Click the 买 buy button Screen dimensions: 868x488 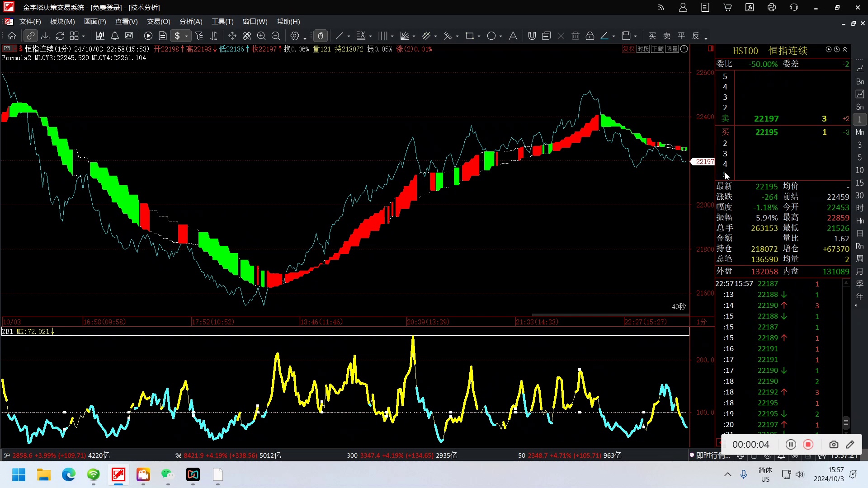[x=652, y=36]
